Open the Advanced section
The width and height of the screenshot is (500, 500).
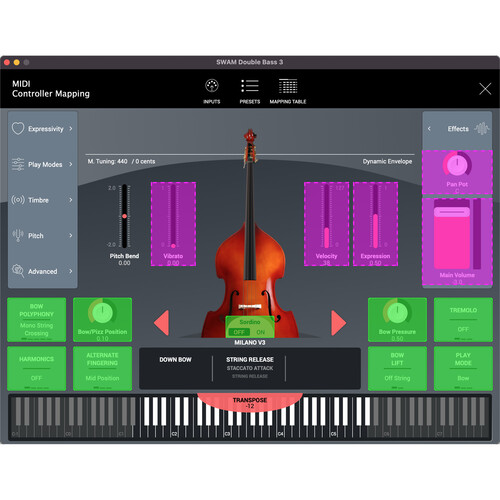point(42,271)
